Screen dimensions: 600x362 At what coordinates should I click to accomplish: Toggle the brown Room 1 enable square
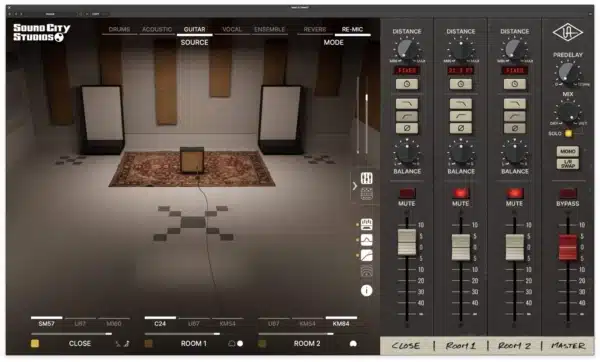tap(148, 343)
